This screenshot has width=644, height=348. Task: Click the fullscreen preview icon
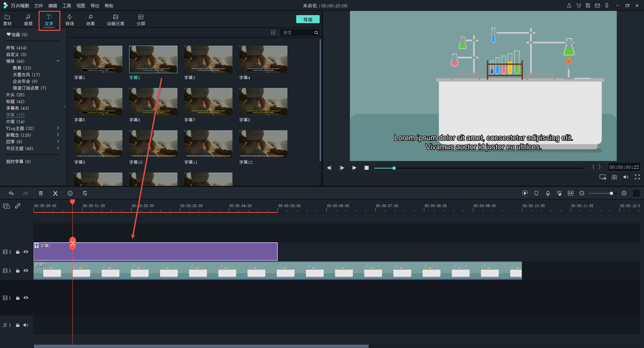coord(637,177)
